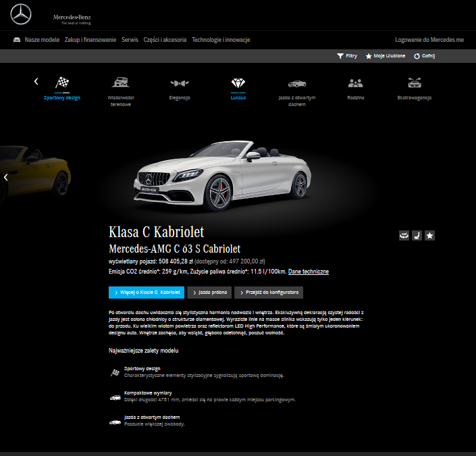476x456 pixels.
Task: Click the text Poczucie większej swobody
Action: point(154,424)
